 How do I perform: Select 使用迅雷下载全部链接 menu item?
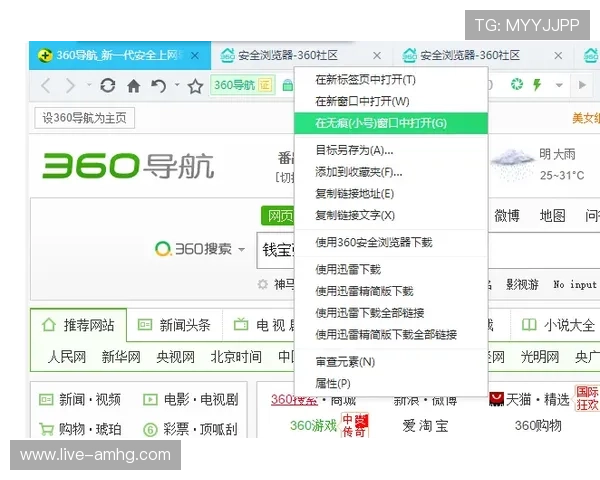tap(391, 313)
